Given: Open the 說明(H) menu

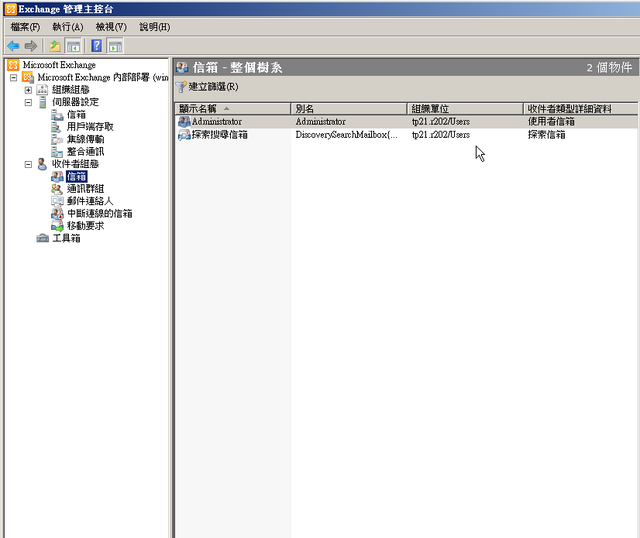Looking at the screenshot, I should click(x=155, y=27).
